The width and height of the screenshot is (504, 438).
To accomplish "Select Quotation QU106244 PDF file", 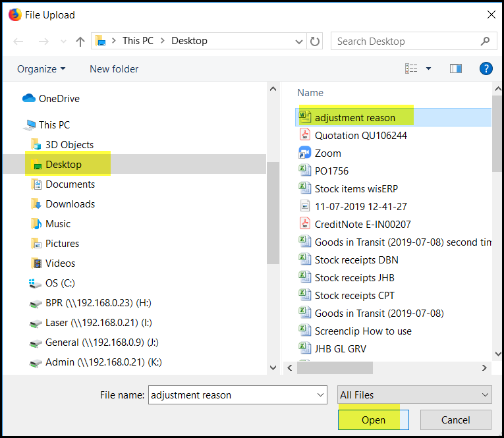I will [x=360, y=135].
